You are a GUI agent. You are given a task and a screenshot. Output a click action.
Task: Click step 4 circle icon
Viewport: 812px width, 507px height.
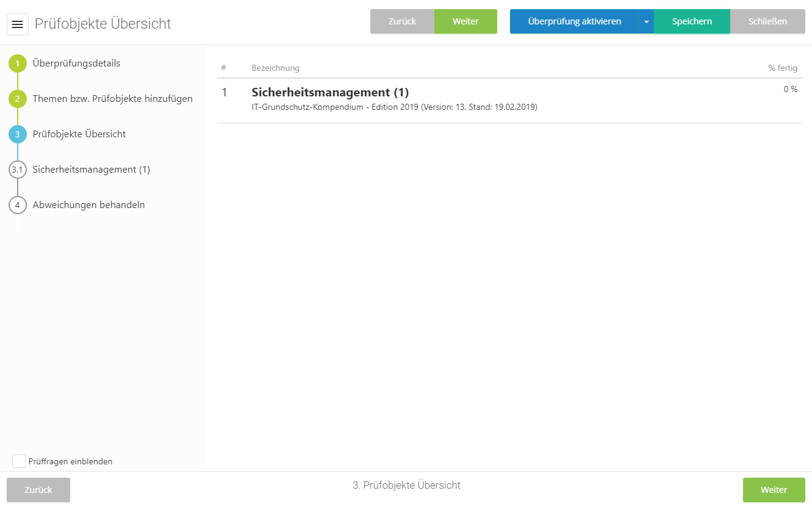[x=18, y=205]
